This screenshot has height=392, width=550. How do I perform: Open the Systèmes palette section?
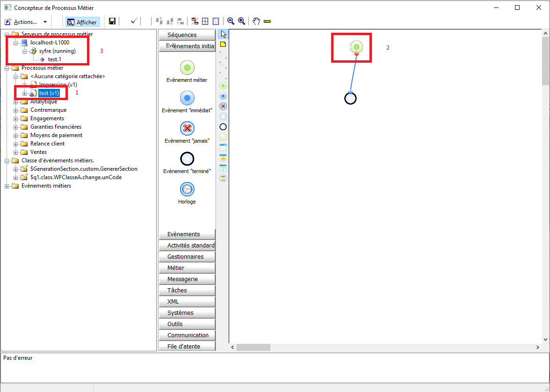tap(187, 312)
